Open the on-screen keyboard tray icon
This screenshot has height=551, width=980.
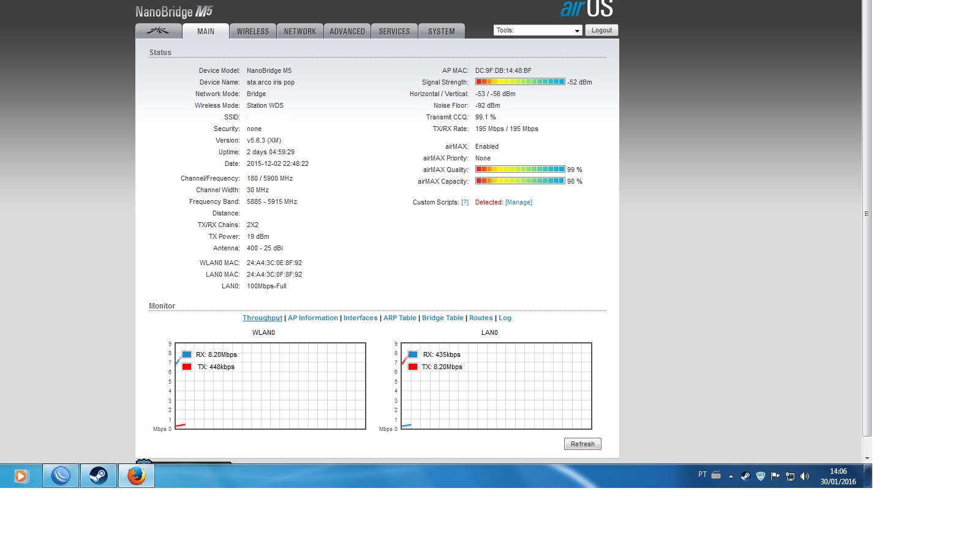tap(716, 476)
